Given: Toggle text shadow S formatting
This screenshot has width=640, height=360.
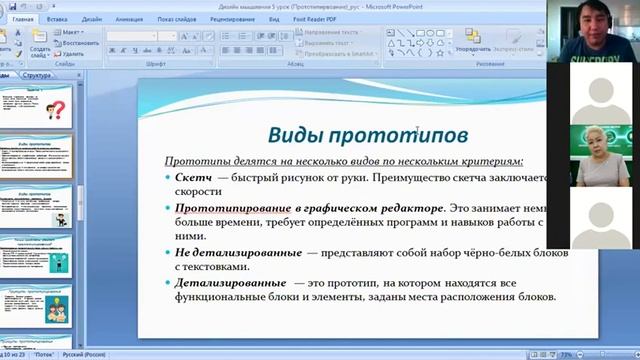Looking at the screenshot, I should coord(159,51).
